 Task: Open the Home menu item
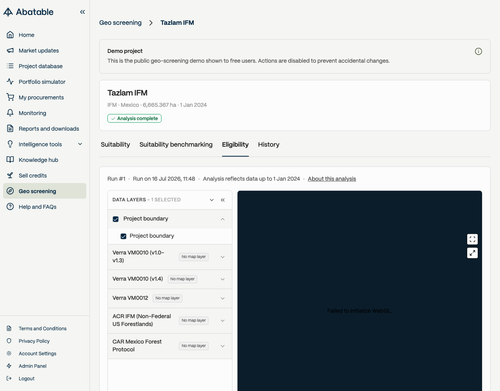pos(45,35)
